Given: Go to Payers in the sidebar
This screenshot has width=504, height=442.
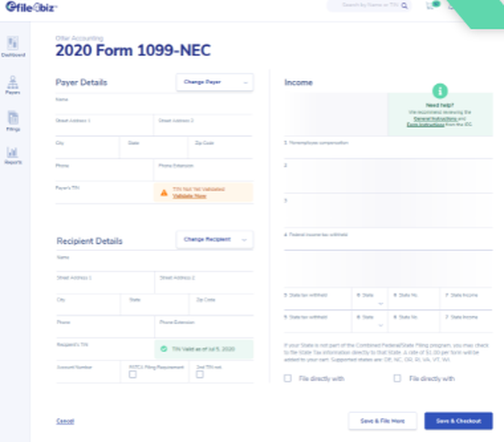Looking at the screenshot, I should coord(13,85).
